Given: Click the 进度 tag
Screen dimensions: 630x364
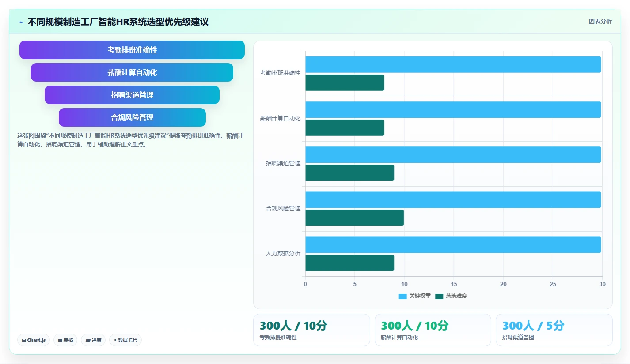Looking at the screenshot, I should (x=93, y=340).
